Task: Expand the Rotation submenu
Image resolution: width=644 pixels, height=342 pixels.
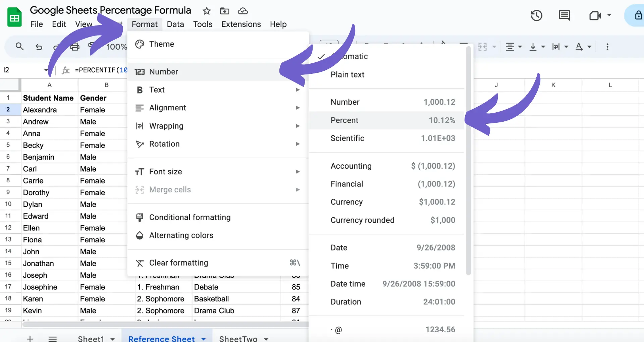Action: pyautogui.click(x=218, y=144)
